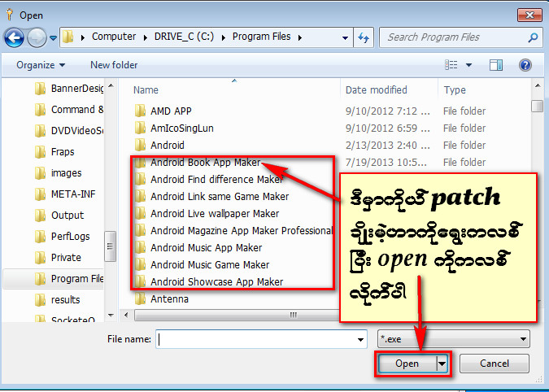Click File folder type of AmIcoSingLun row
This screenshot has height=392, width=549.
pos(464,128)
